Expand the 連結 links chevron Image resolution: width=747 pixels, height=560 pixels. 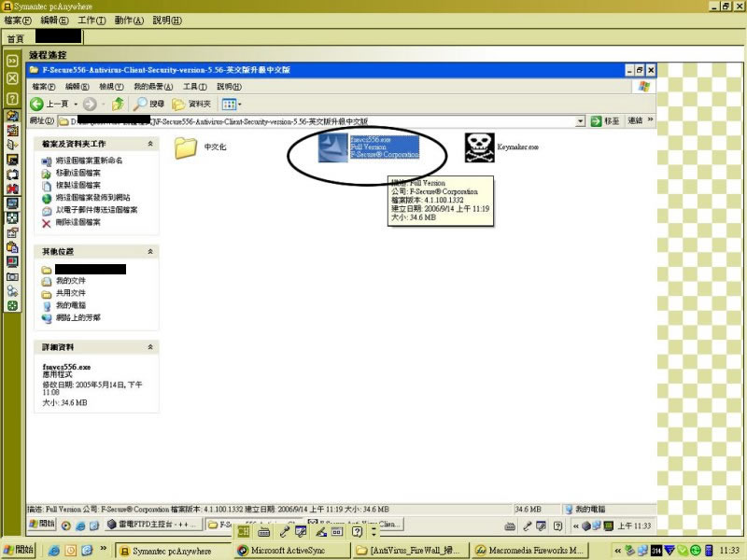coord(650,119)
